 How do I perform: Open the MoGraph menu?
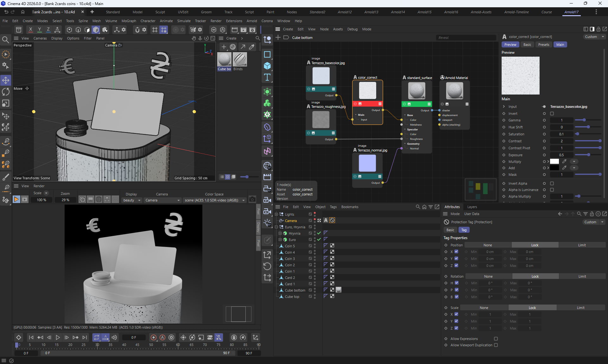129,21
